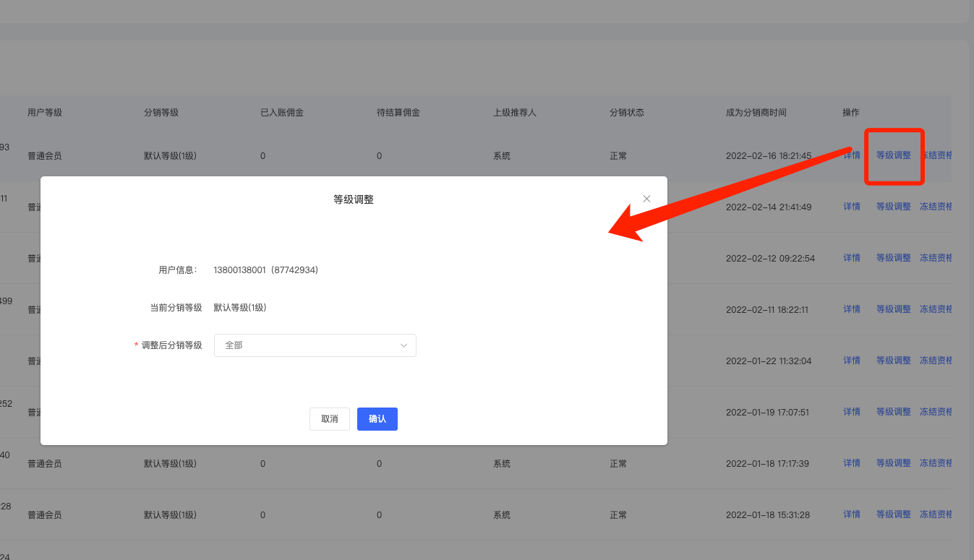Confirm level adjustment with the 确认 button
The height and width of the screenshot is (560, 974).
[x=377, y=419]
